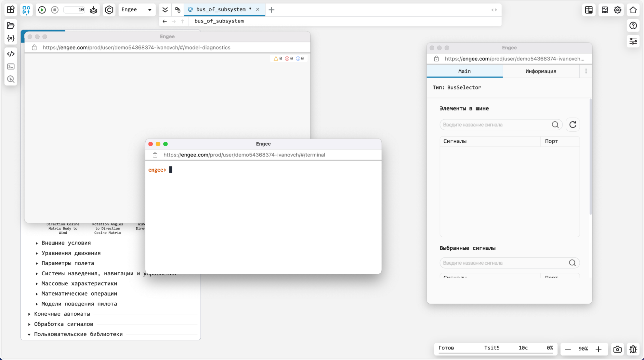
Task: Click search icon in Выбранные сигналы field
Action: tap(572, 263)
